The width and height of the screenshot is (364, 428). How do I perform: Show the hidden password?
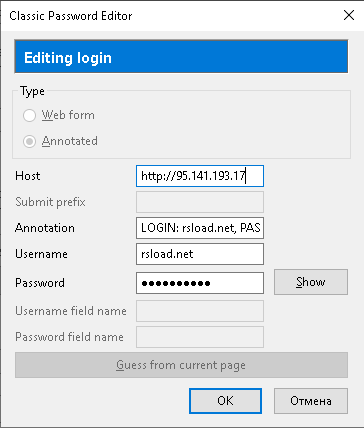pos(311,282)
